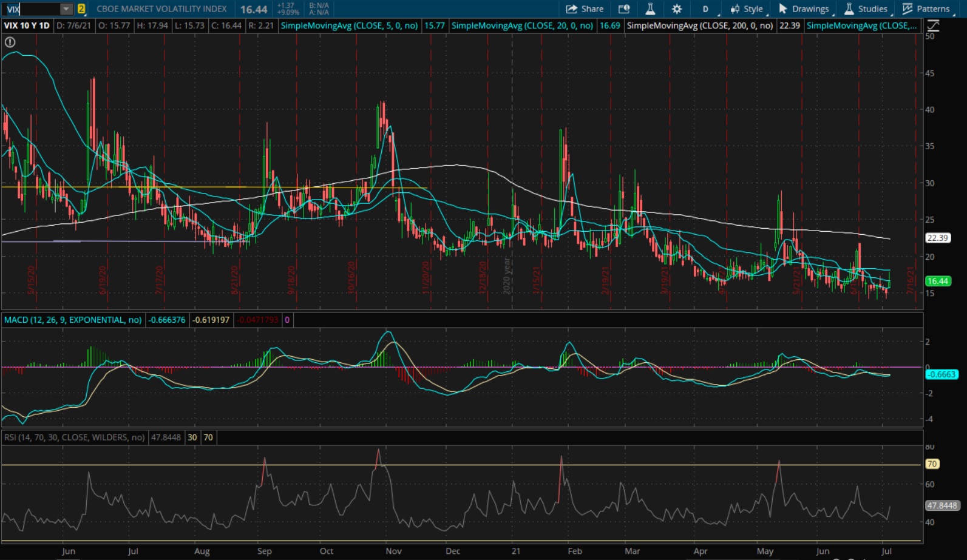Open chart settings via the gear icon
The height and width of the screenshot is (560, 967).
point(677,9)
